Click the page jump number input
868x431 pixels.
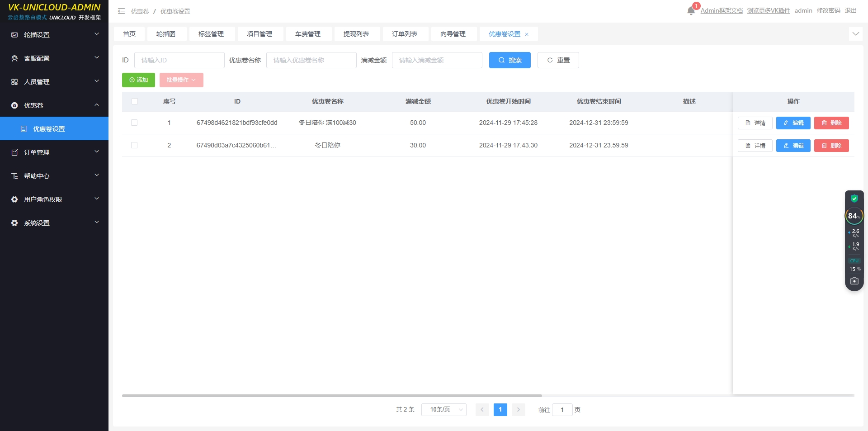point(562,410)
